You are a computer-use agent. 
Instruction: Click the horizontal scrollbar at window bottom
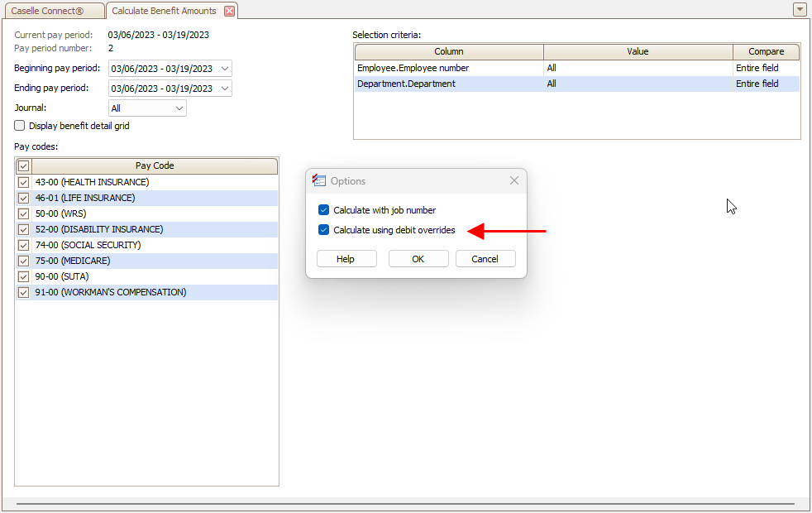tap(405, 504)
